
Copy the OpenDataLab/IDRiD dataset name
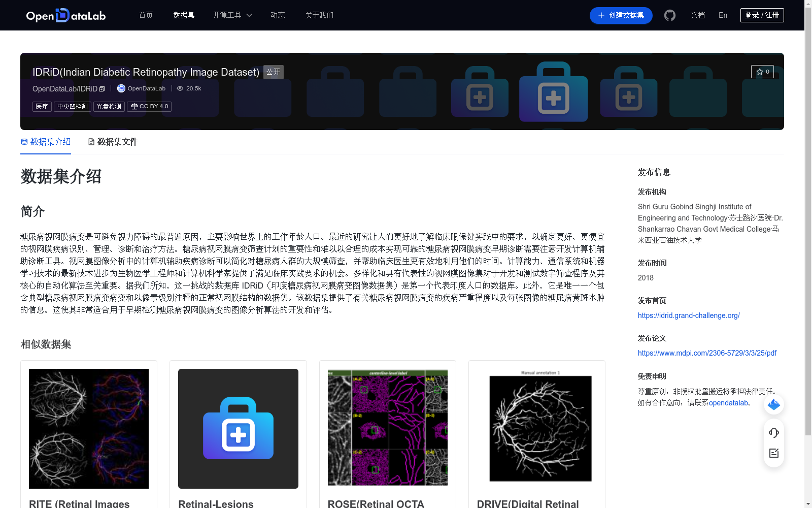coord(102,89)
